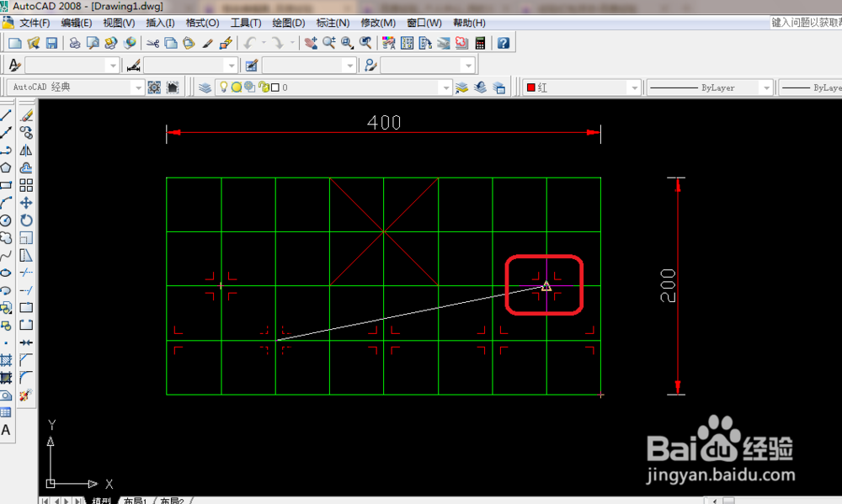Screen dimensions: 842x504
Task: Activate the Pan realtime hand tool
Action: point(311,43)
